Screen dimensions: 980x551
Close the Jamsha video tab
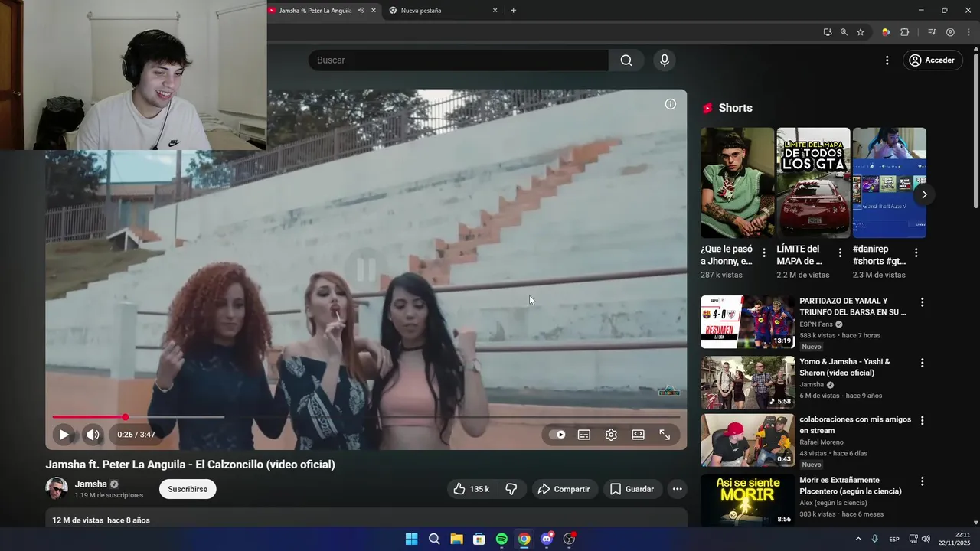tap(374, 11)
